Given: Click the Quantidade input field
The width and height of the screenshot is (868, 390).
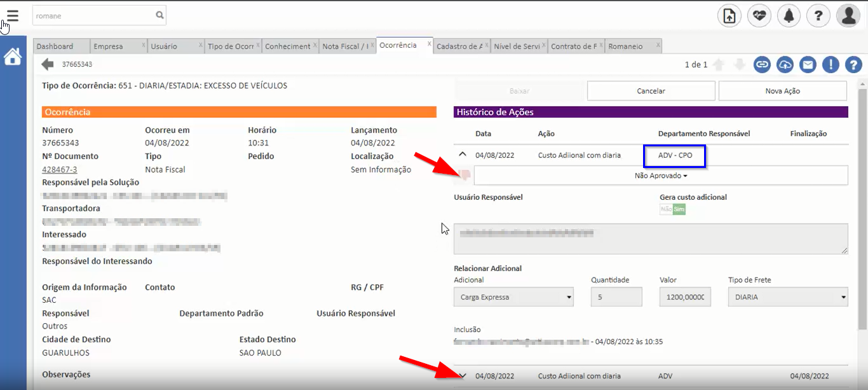Looking at the screenshot, I should [x=616, y=297].
